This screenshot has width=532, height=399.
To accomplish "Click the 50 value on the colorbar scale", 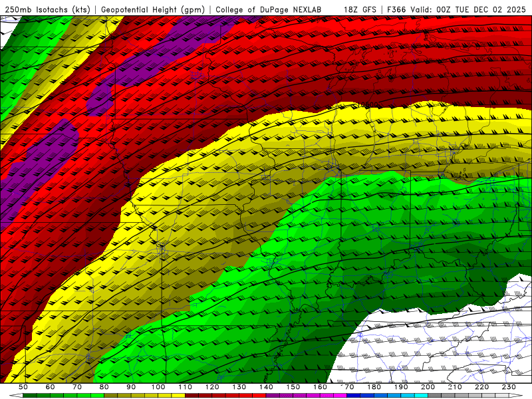I will coord(23,387).
